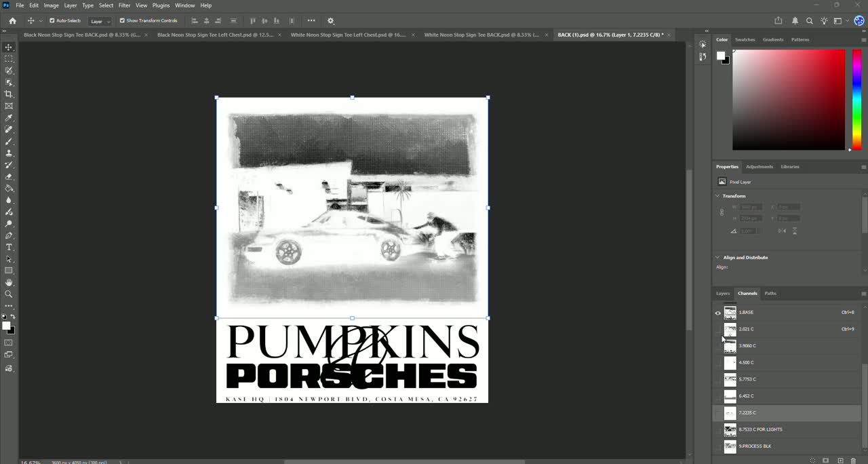Screen dimensions: 868x464
Task: Select the Rectangle shape tool
Action: click(9, 271)
